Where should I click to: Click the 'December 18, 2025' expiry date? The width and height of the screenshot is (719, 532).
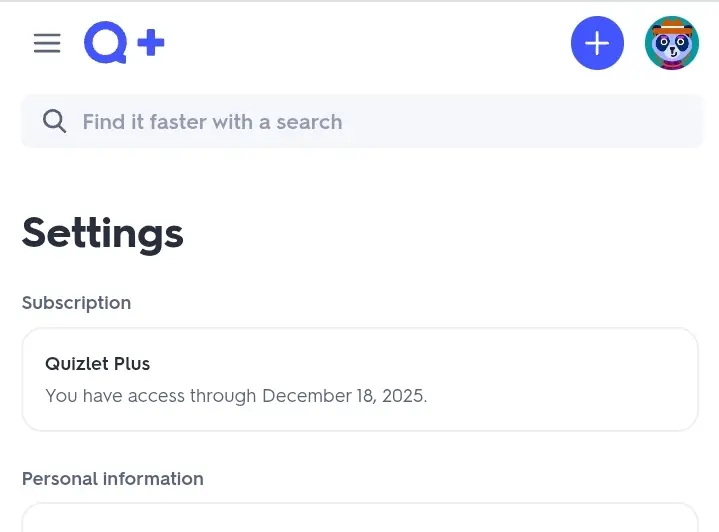[x=344, y=396]
